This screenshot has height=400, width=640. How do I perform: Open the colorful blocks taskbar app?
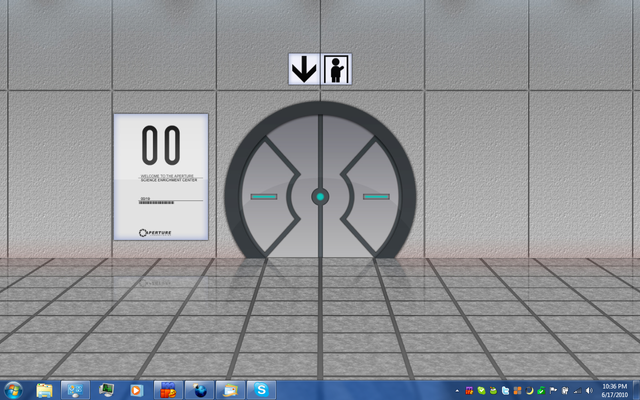pos(168,391)
